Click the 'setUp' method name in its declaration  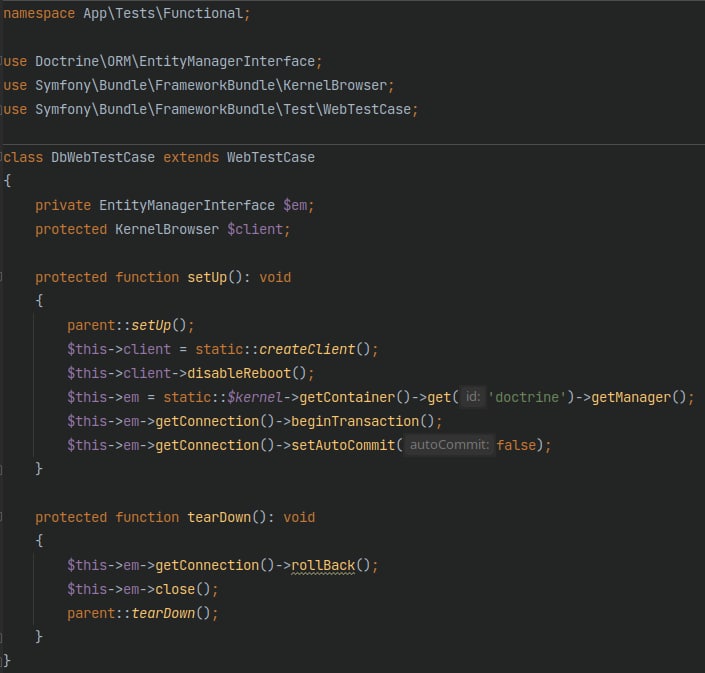pos(207,277)
